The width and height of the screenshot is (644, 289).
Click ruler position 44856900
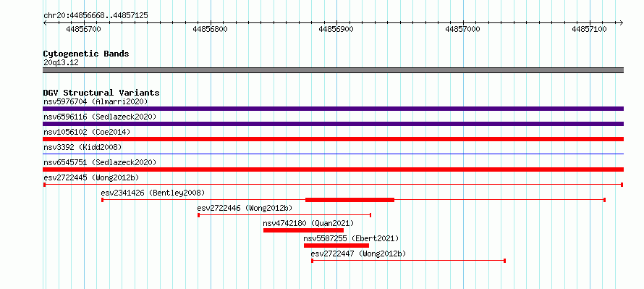336,29
